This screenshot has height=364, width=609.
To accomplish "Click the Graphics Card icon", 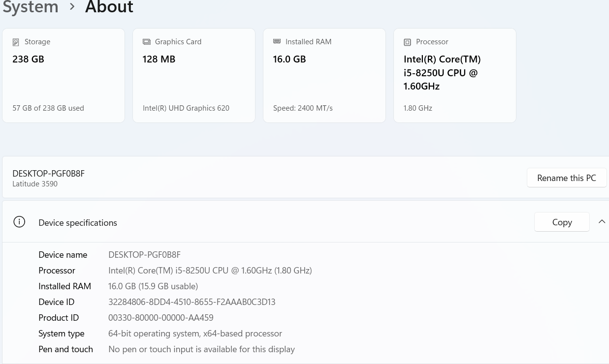I will point(146,42).
